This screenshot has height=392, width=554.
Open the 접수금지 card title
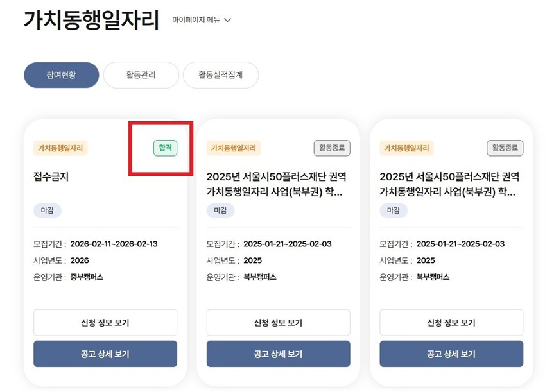click(x=51, y=177)
